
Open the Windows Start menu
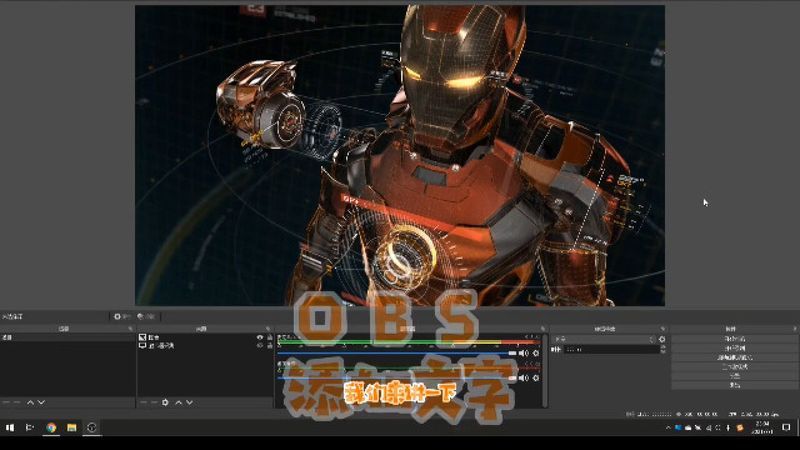(x=10, y=428)
